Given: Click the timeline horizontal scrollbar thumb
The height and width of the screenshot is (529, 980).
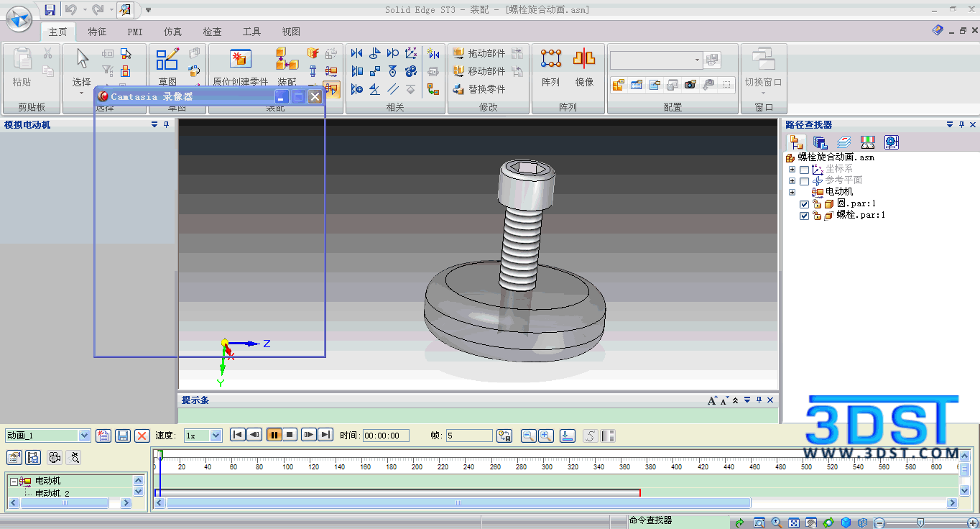Looking at the screenshot, I should 458,503.
